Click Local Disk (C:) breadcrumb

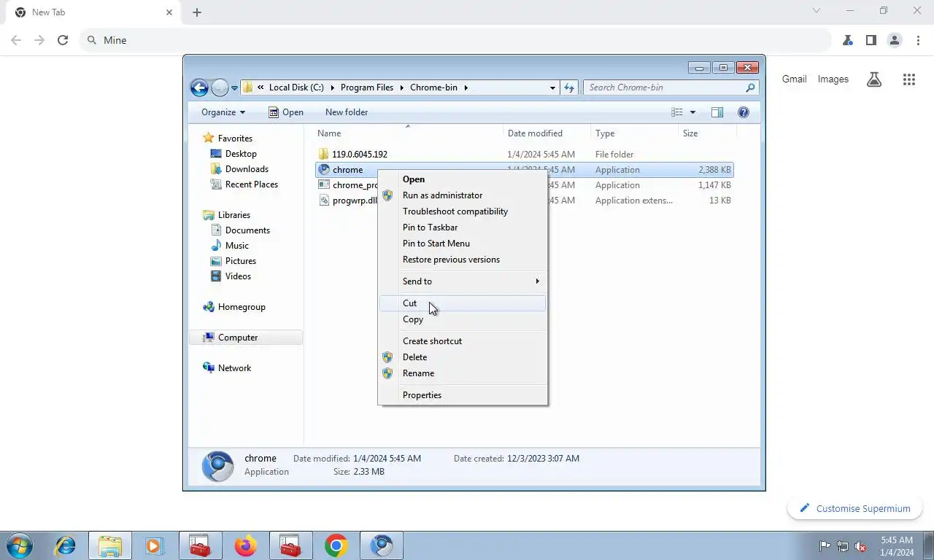coord(296,87)
